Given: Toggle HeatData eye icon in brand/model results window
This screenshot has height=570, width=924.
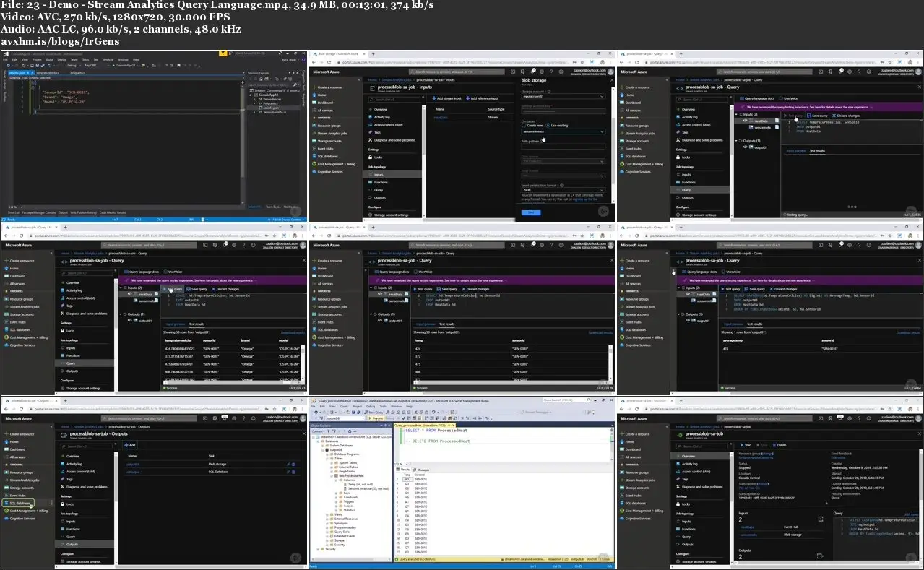Looking at the screenshot, I should (131, 294).
